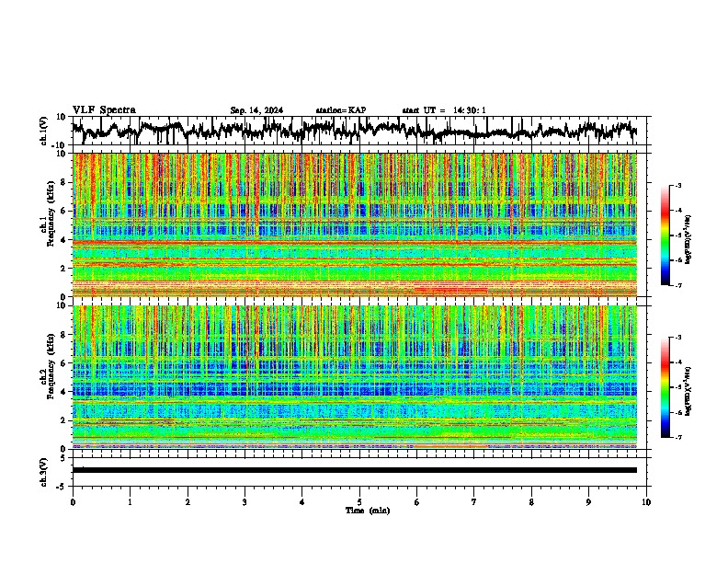Click the "6" kHz tick on ch.2 frequency axis
Image resolution: width=728 pixels, height=563 pixels.
click(x=63, y=362)
